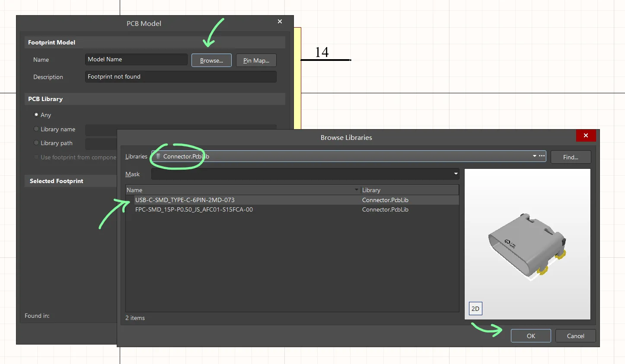Viewport: 625px width, 364px height.
Task: Select the USB-C-SMD_TYPE-C-6PIN-2MD-073 footprint
Action: click(292, 200)
